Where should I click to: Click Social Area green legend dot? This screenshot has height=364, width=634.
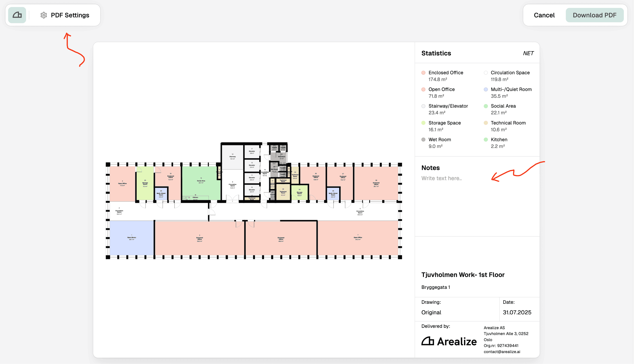pyautogui.click(x=485, y=106)
